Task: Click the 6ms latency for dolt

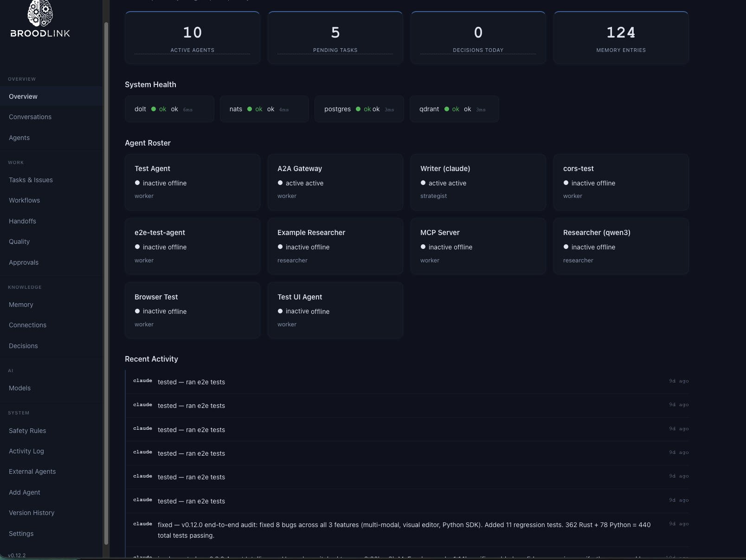Action: (187, 110)
